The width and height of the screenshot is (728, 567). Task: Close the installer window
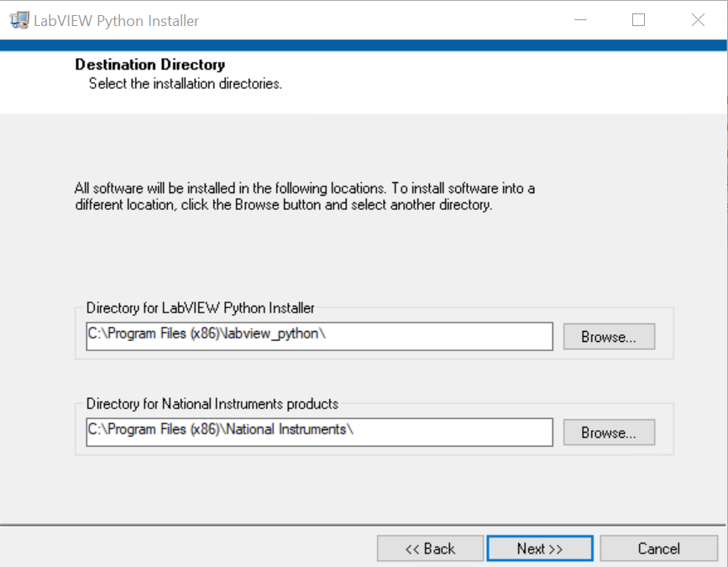pos(698,20)
